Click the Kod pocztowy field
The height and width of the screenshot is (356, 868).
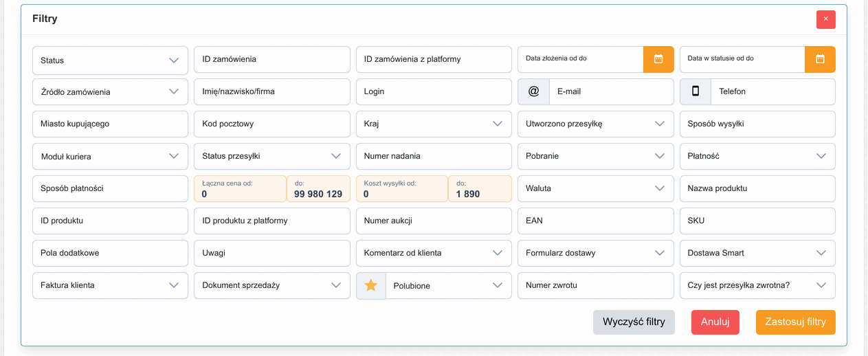(272, 124)
